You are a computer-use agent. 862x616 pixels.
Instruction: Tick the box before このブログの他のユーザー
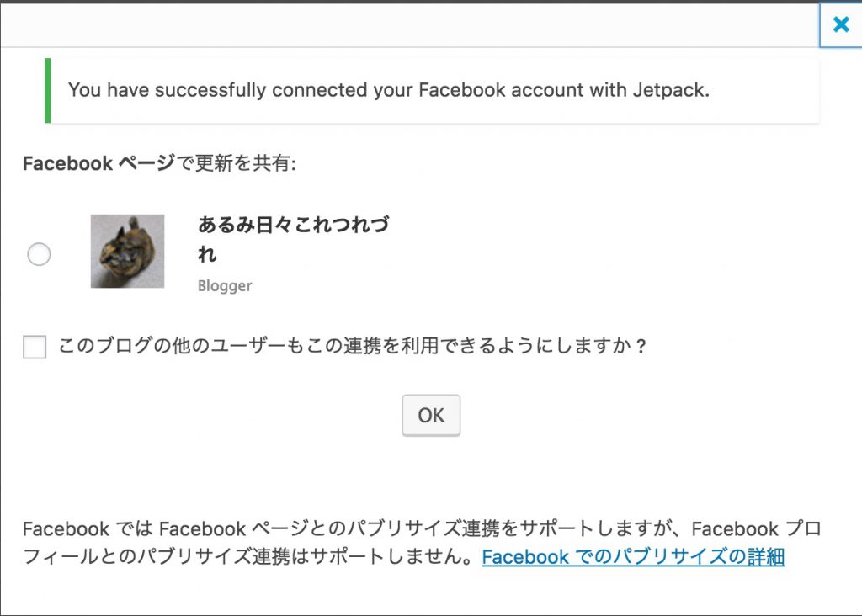(35, 347)
